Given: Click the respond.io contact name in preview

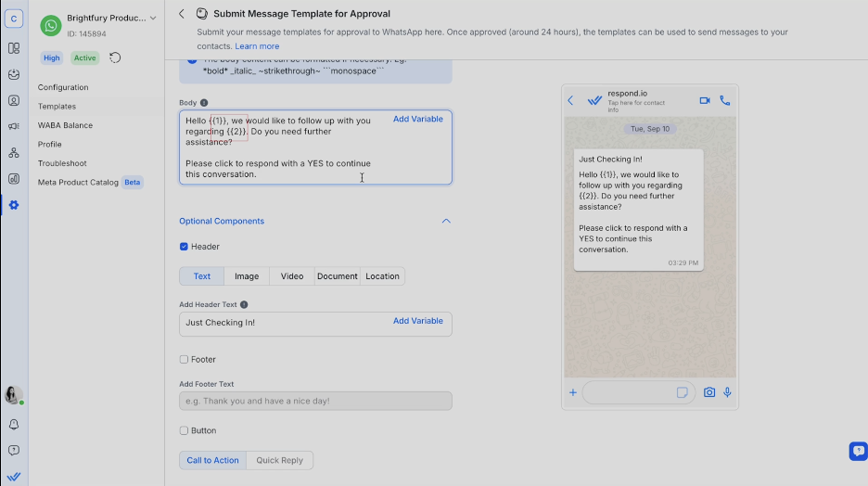Looking at the screenshot, I should (627, 94).
